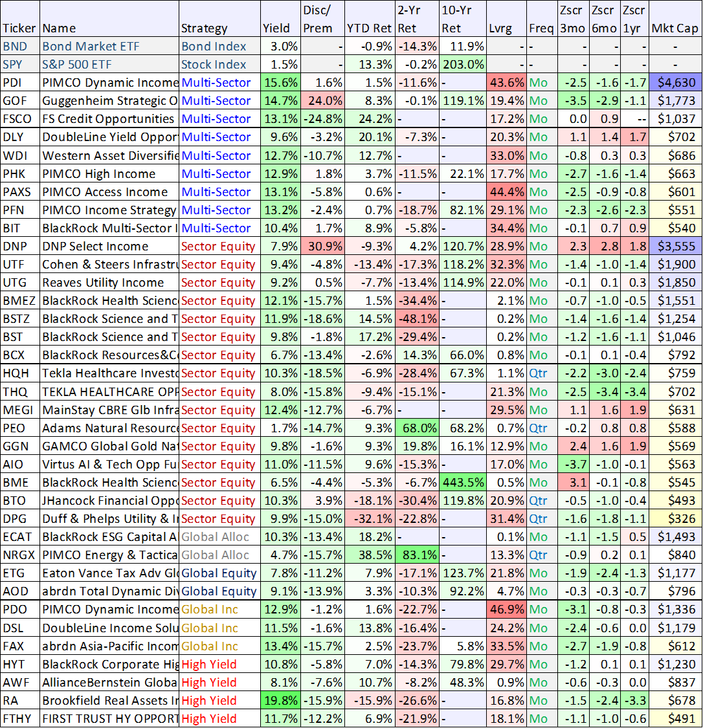Select the FTHY ticker cell
Screen dimensions: 703x728
19,719
